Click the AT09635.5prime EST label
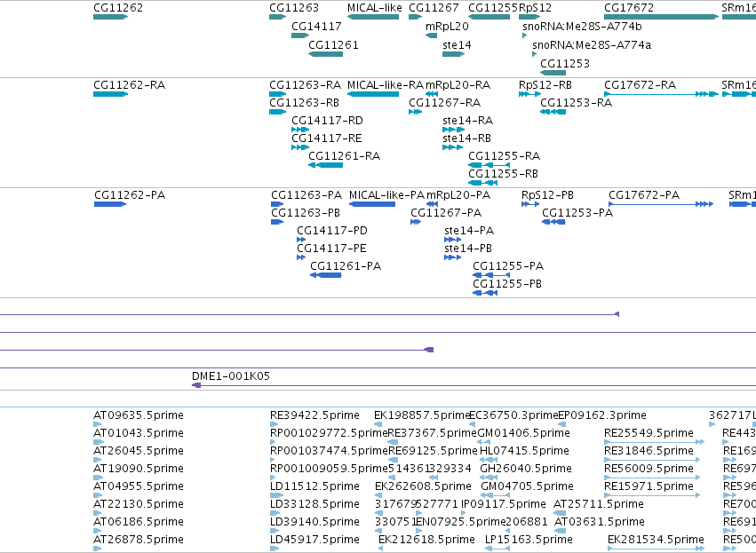This screenshot has width=756, height=553. pos(139,415)
